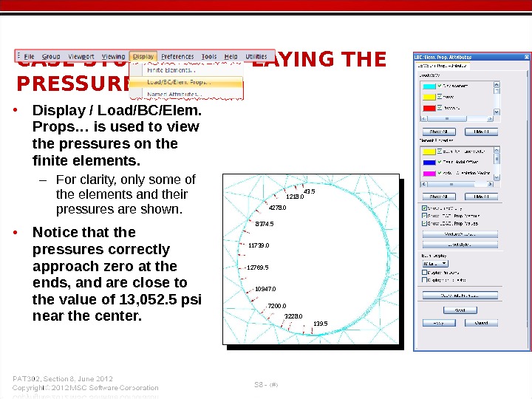Click Element Properties list scroll right arrow
The height and width of the screenshot is (399, 532).
490,184
